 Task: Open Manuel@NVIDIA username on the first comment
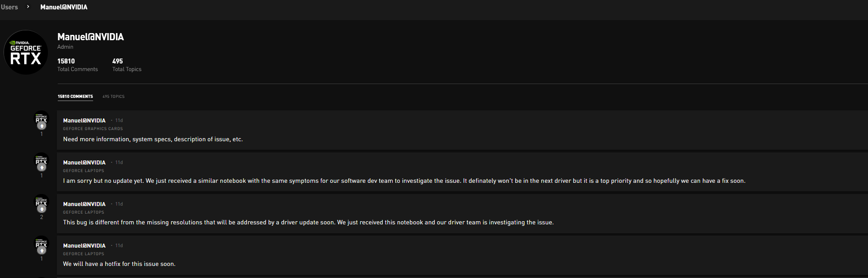click(x=84, y=120)
